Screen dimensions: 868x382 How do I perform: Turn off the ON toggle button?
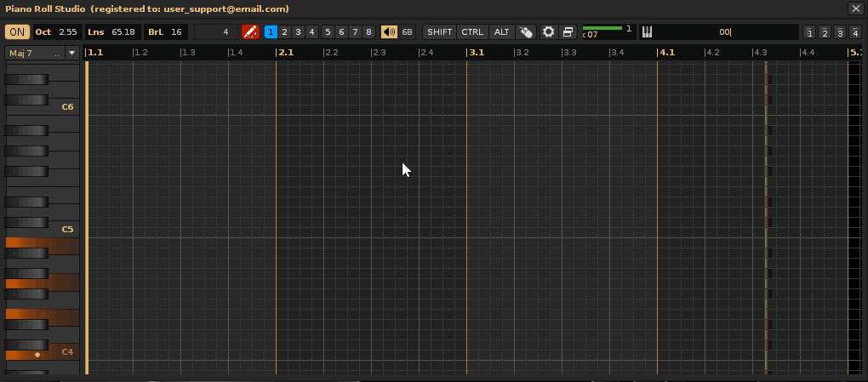click(x=17, y=32)
